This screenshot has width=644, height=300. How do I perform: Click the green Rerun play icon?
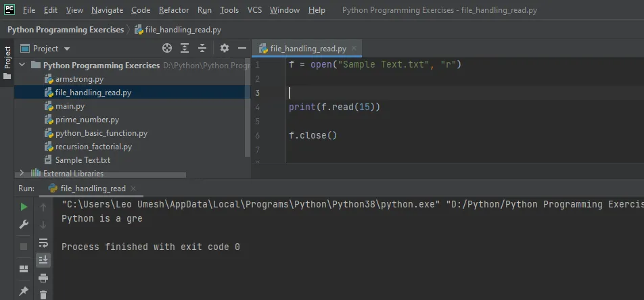[24, 207]
